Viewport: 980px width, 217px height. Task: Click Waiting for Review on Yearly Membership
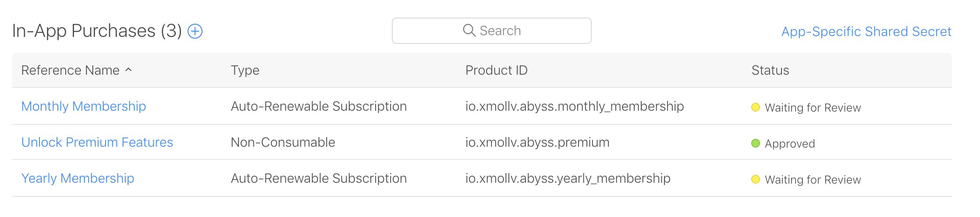[x=813, y=180]
